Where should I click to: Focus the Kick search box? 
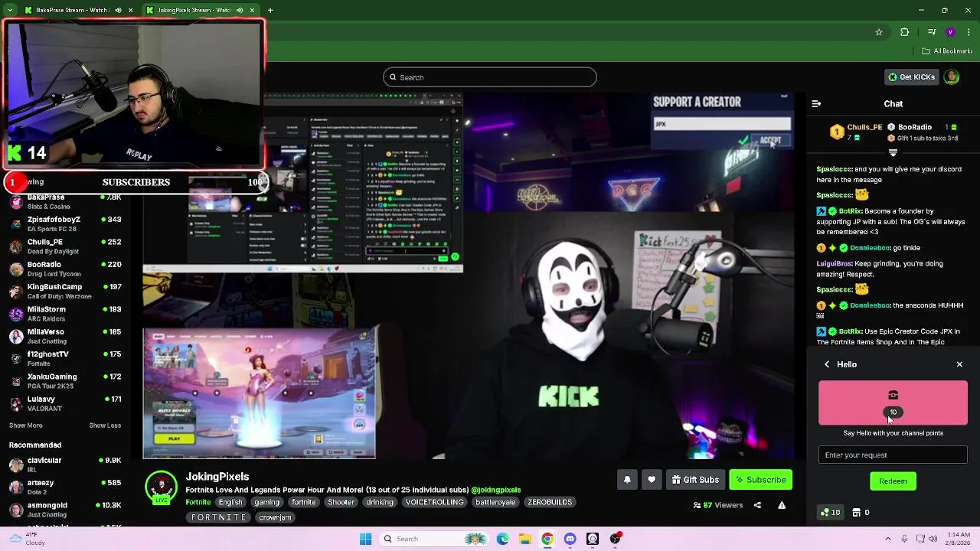490,77
